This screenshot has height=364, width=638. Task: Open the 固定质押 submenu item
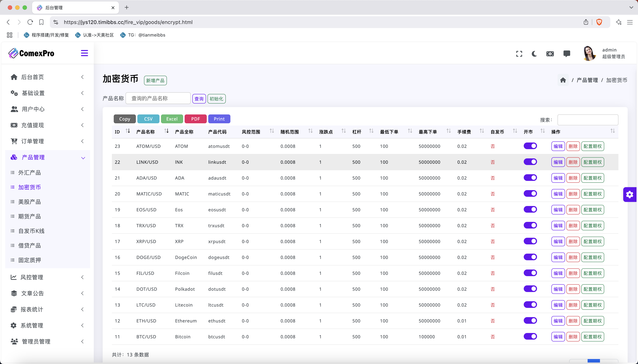[29, 260]
